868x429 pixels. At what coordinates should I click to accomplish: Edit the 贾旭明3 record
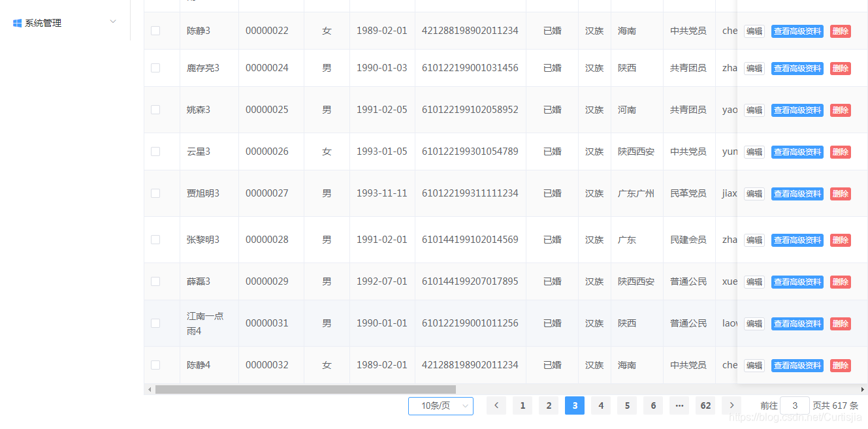click(x=754, y=193)
